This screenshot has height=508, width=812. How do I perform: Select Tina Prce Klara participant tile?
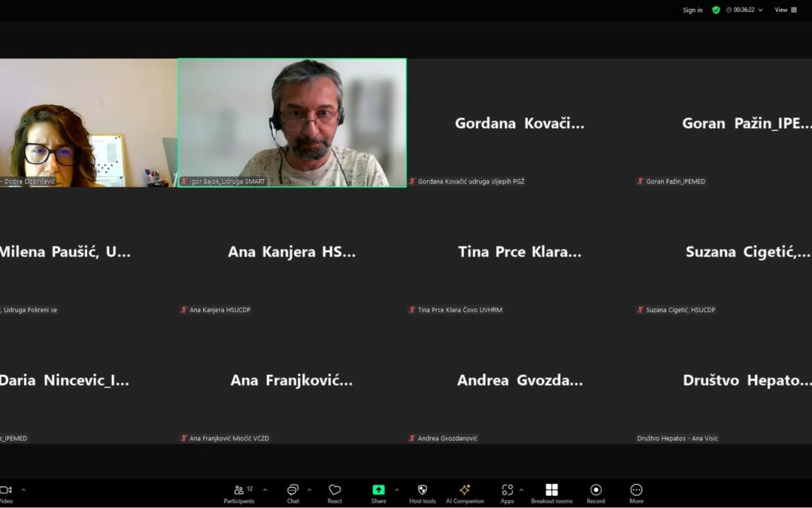[x=520, y=251]
